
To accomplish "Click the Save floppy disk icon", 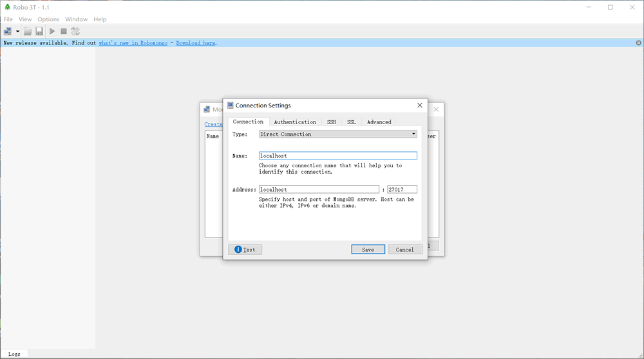I will pos(39,31).
